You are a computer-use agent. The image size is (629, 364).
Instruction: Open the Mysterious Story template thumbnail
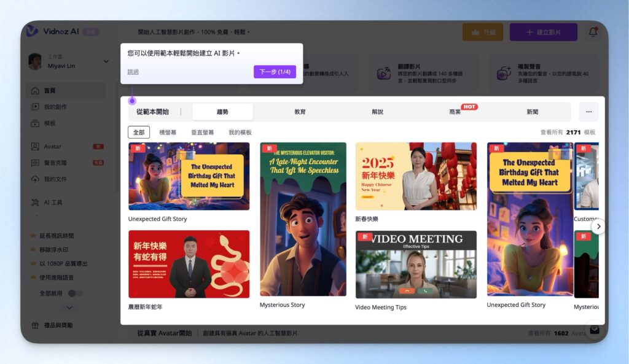tap(303, 219)
